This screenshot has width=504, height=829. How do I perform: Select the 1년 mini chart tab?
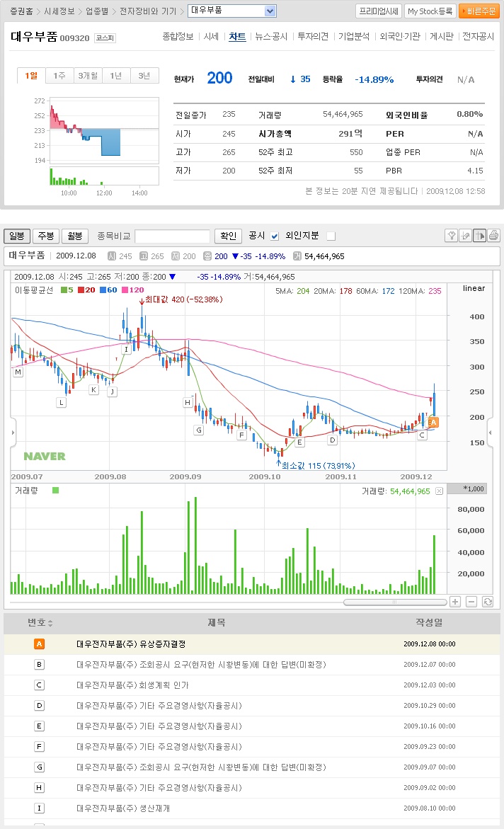pos(116,76)
